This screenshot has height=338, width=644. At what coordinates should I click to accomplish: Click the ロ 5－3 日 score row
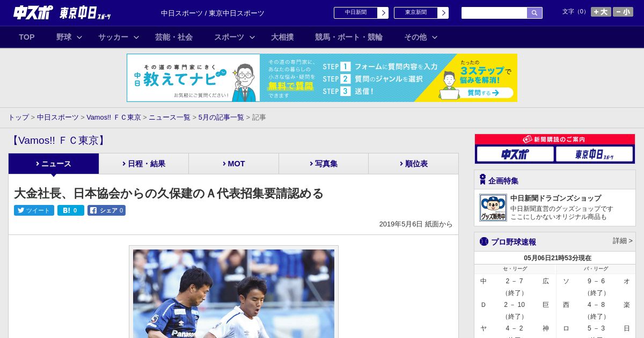point(596,328)
